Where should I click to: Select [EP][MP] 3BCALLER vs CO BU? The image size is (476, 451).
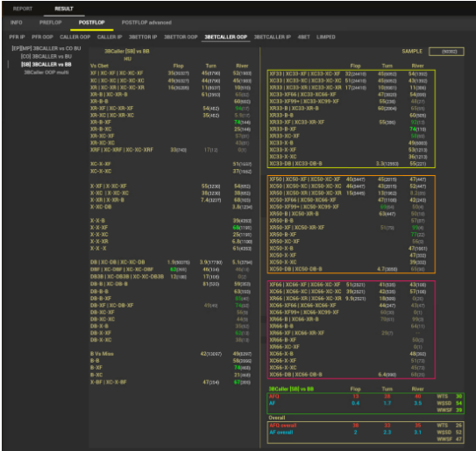click(x=46, y=48)
